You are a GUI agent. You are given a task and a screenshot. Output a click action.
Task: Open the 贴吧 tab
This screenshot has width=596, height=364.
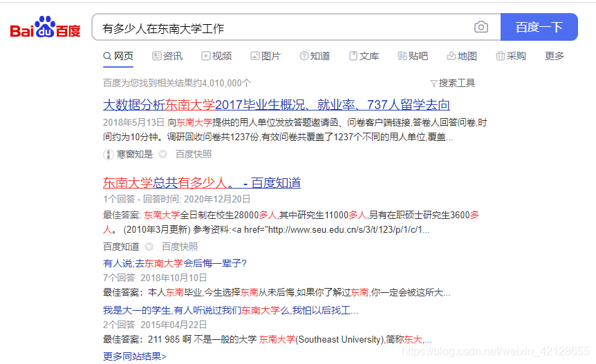(x=413, y=56)
